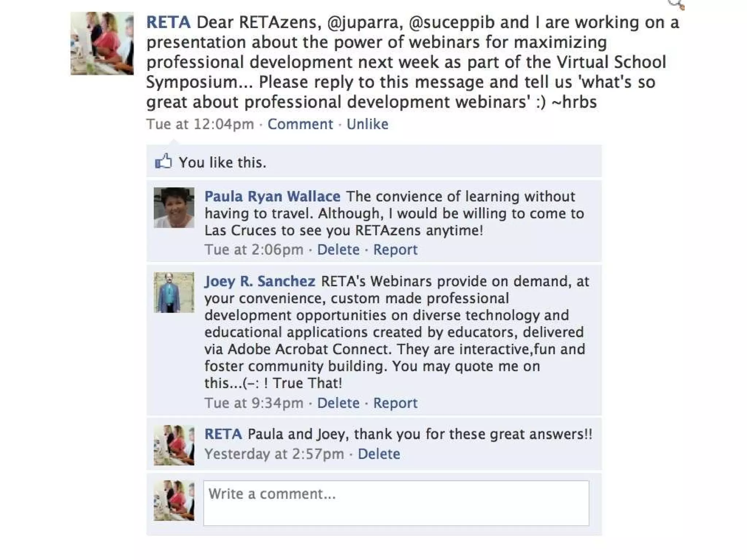The width and height of the screenshot is (747, 560).
Task: Click the thumbs-up like icon
Action: 163,162
